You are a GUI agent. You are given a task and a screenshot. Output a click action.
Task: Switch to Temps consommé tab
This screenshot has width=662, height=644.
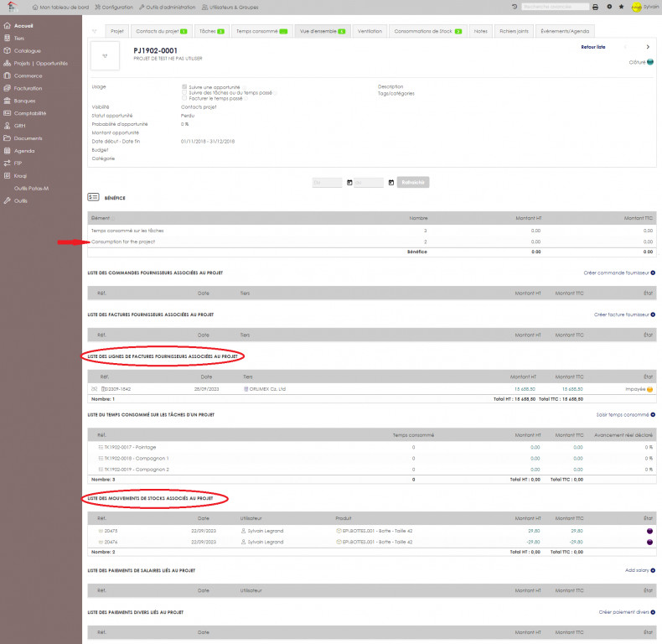(261, 31)
